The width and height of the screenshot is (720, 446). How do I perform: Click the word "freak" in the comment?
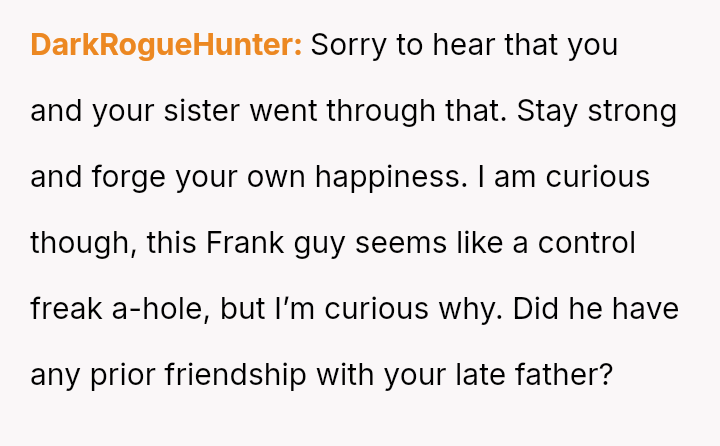(x=65, y=309)
